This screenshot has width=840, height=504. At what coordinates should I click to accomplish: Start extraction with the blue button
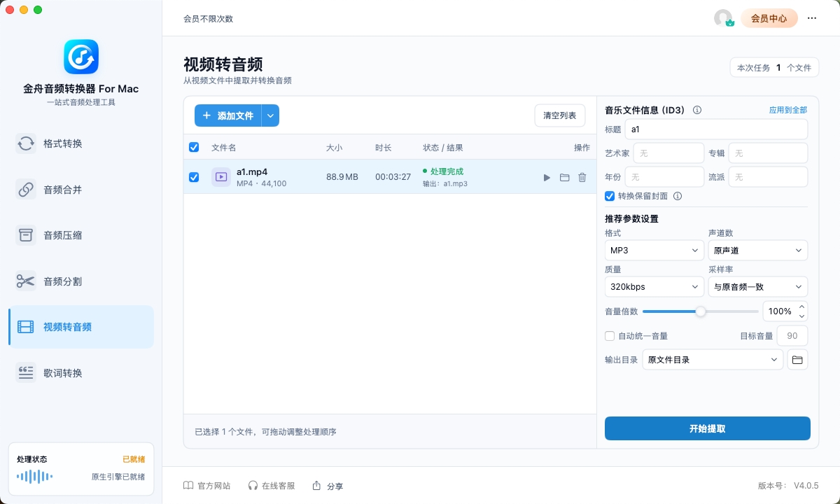click(708, 428)
